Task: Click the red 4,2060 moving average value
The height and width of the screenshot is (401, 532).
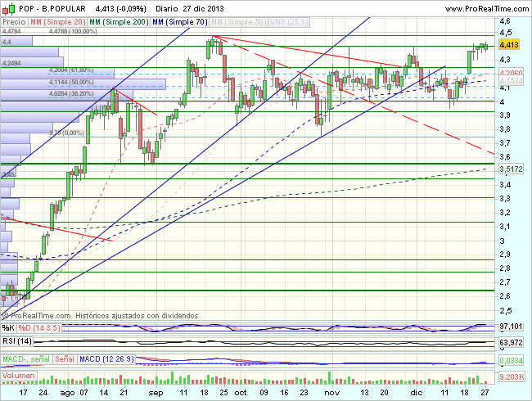Action: click(x=511, y=73)
